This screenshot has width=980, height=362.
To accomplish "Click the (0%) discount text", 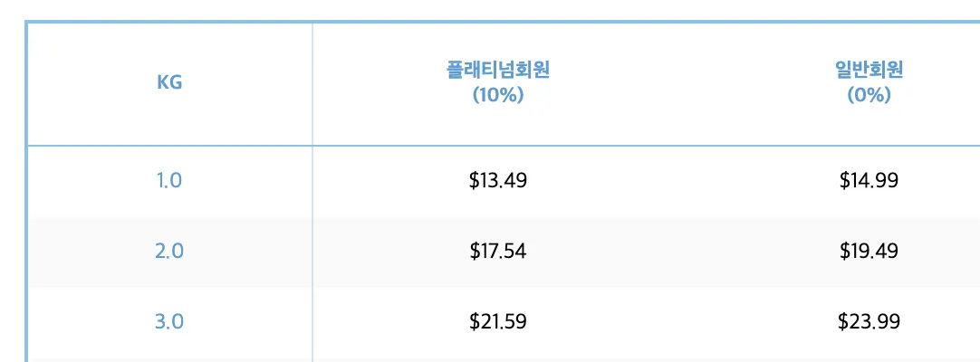I will tap(869, 95).
